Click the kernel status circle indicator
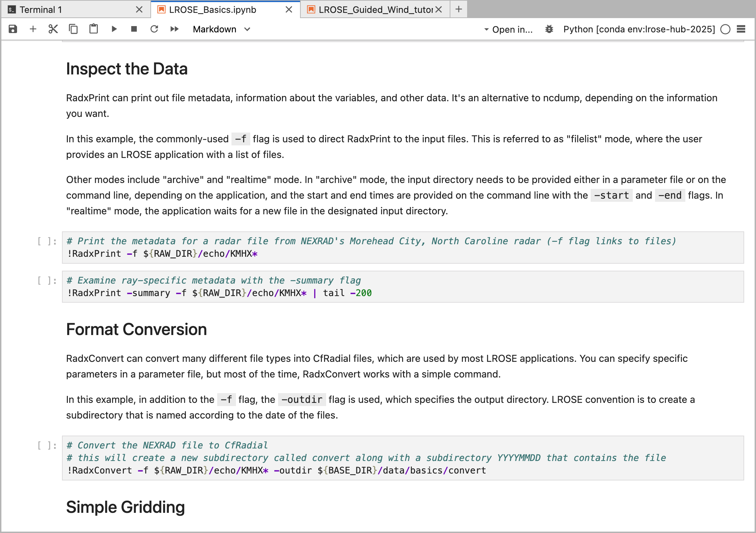Viewport: 756px width, 533px height. click(x=725, y=30)
